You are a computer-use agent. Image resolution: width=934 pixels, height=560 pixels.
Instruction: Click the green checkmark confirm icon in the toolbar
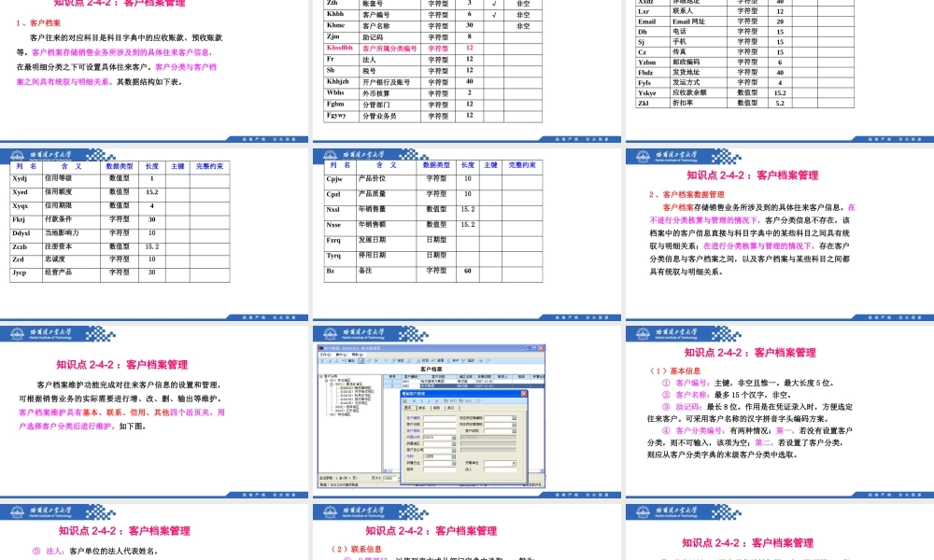coord(369,360)
